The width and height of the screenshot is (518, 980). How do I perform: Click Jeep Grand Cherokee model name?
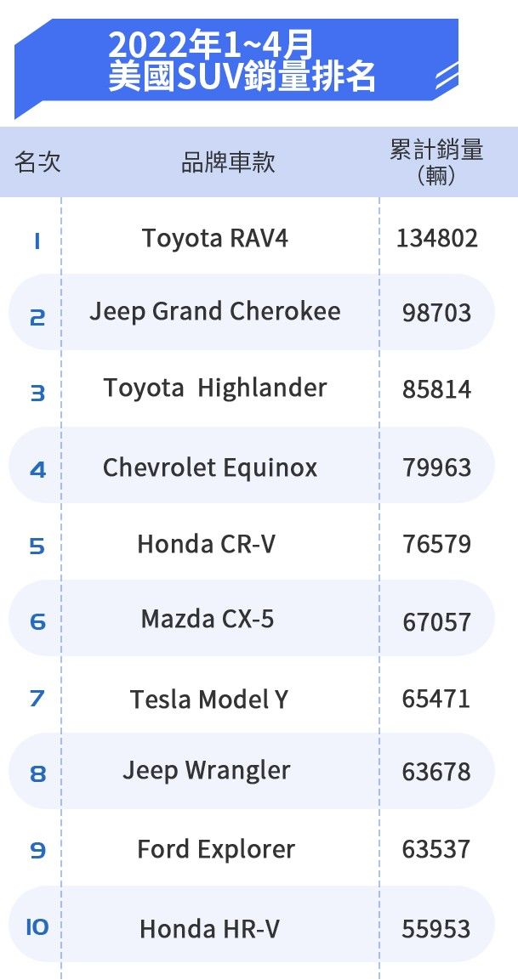point(215,312)
